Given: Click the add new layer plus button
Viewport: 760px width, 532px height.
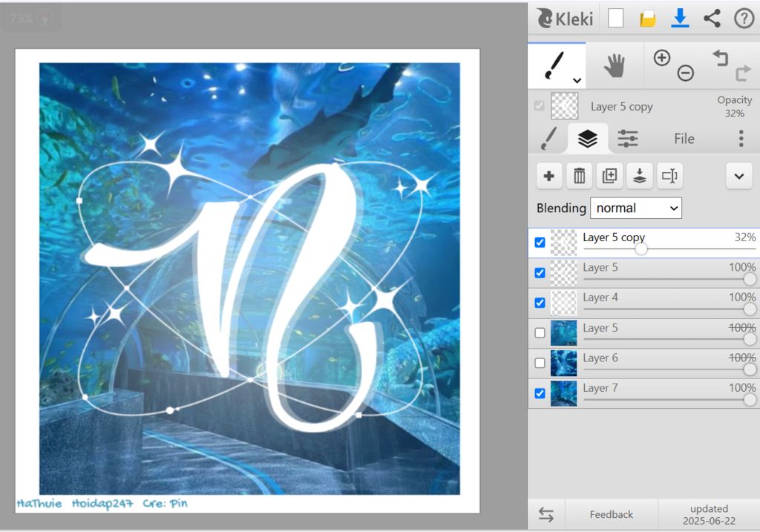Looking at the screenshot, I should point(549,176).
